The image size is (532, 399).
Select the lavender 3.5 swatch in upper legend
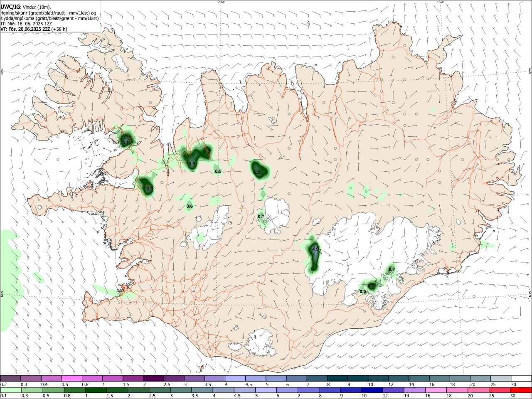(215, 378)
